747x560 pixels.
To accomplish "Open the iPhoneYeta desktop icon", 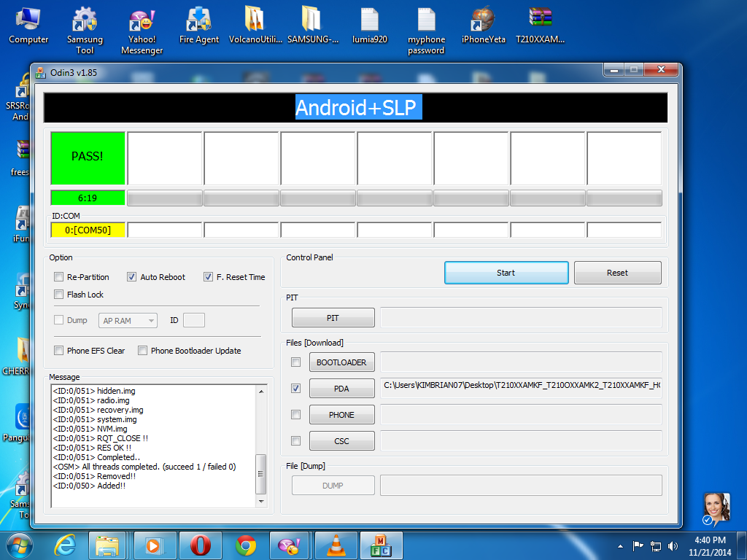I will tap(483, 20).
